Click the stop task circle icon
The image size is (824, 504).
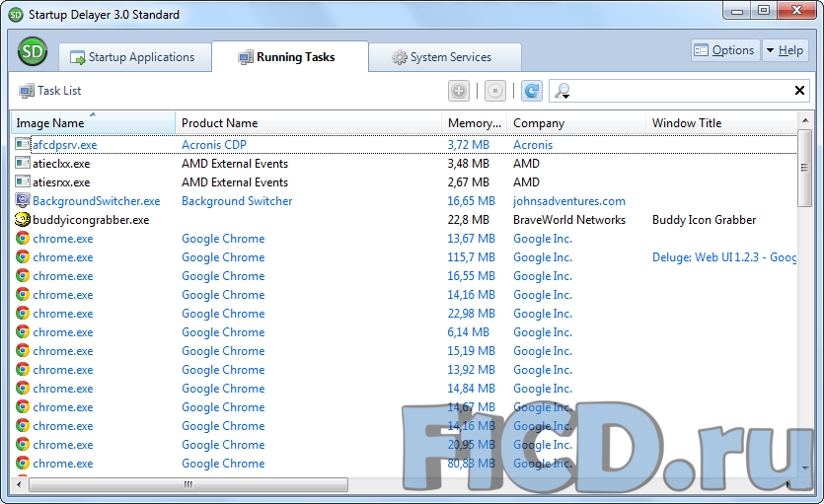click(495, 91)
